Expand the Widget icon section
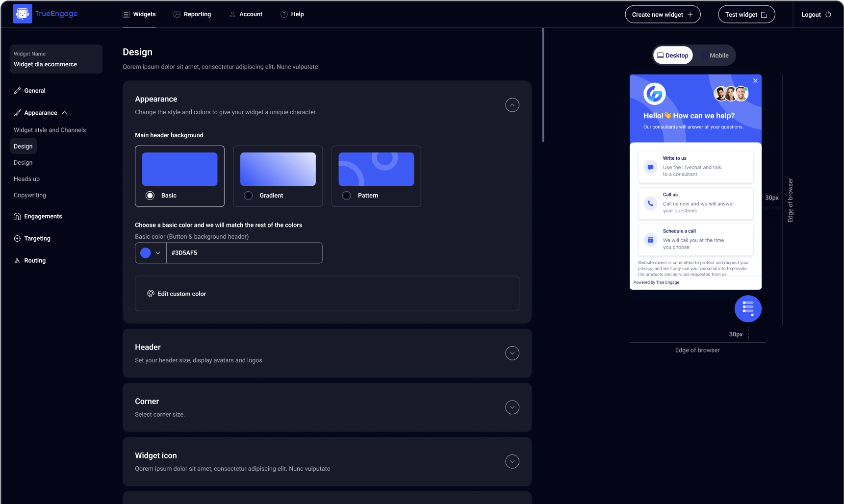The width and height of the screenshot is (844, 504). pyautogui.click(x=512, y=461)
